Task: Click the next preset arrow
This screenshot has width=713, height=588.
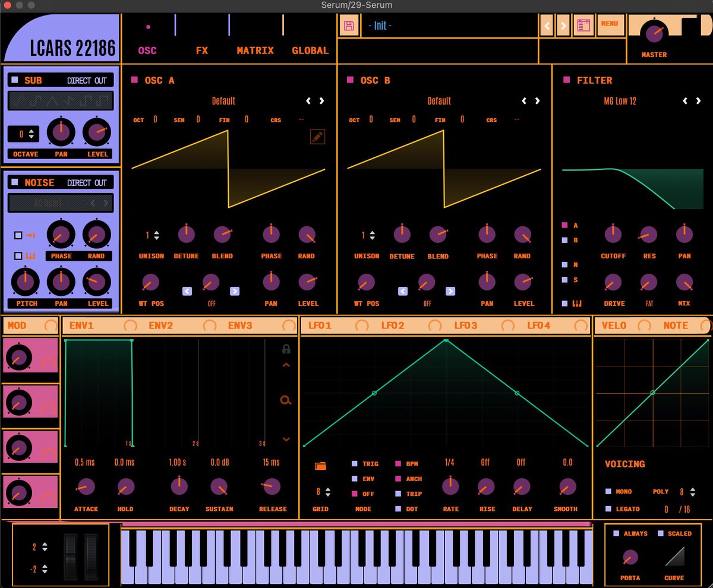Action: [563, 25]
